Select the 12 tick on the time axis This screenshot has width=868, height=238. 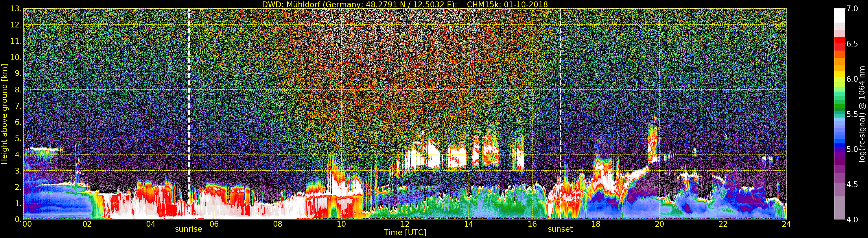[x=405, y=224]
